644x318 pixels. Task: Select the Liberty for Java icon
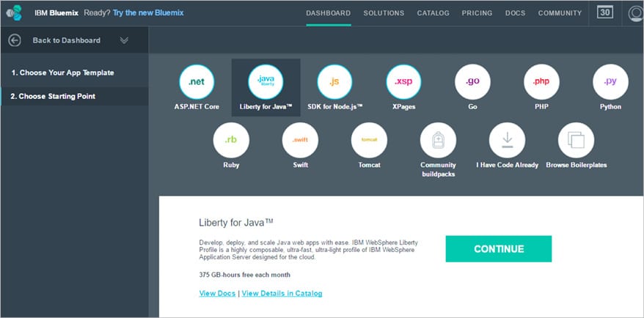266,81
